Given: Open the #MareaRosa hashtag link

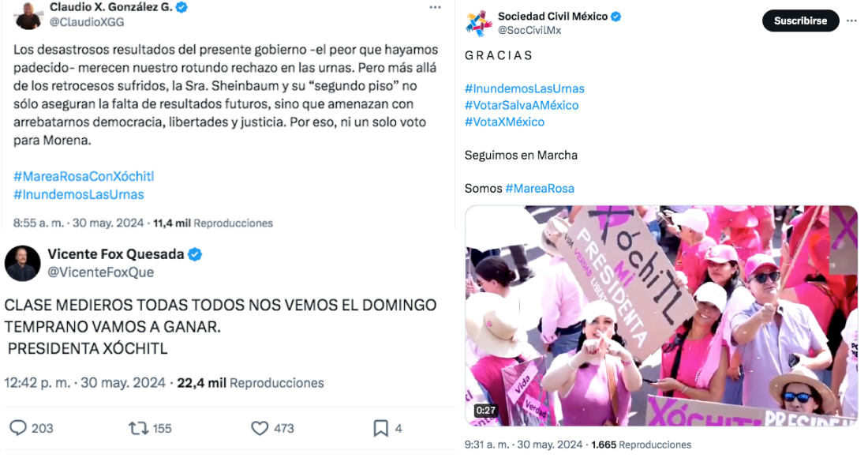Looking at the screenshot, I should 540,188.
